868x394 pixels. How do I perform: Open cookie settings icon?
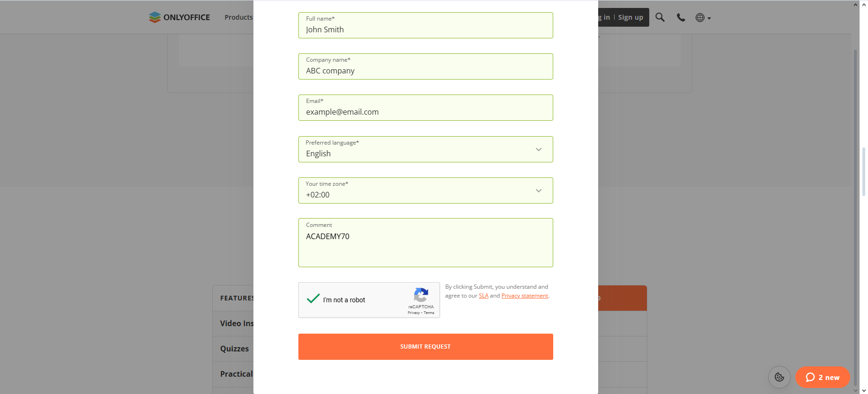pyautogui.click(x=779, y=377)
